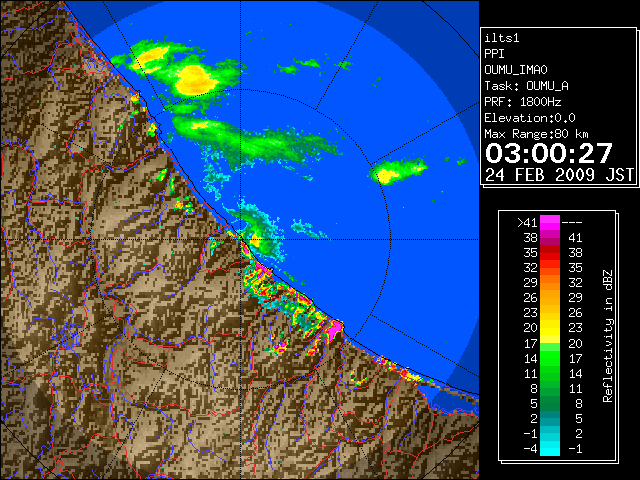640x480 pixels.
Task: Pick the magenta swatch atop the color scale
Action: [x=550, y=223]
